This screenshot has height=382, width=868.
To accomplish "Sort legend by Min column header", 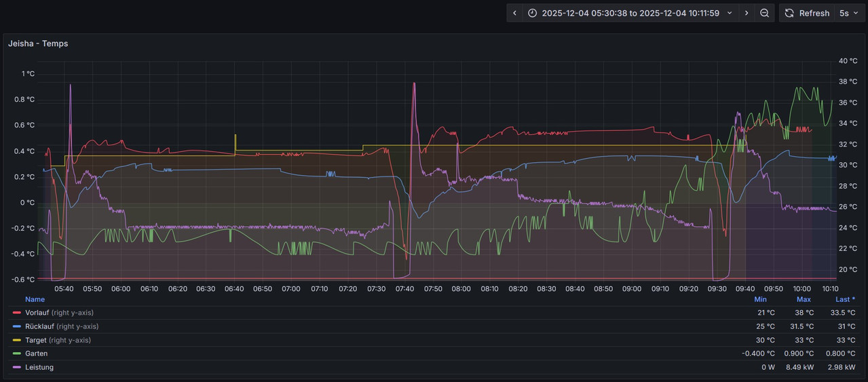I will [x=760, y=299].
